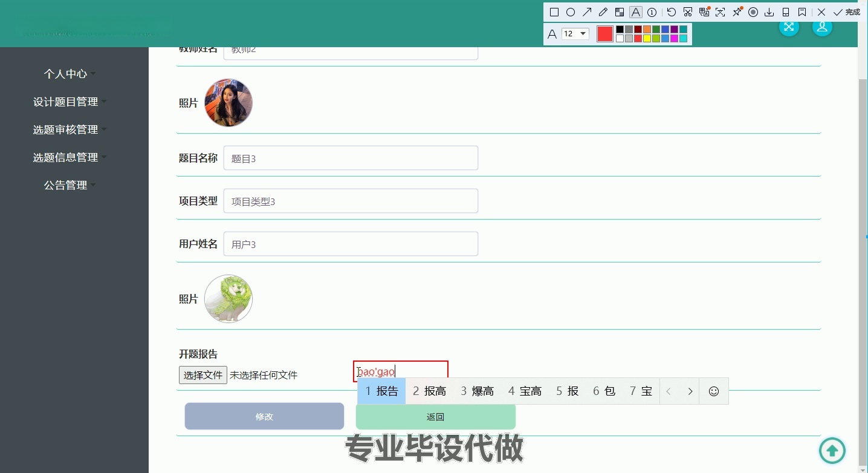The height and width of the screenshot is (473, 868).
Task: Click the 项目类型 input field
Action: coord(351,201)
